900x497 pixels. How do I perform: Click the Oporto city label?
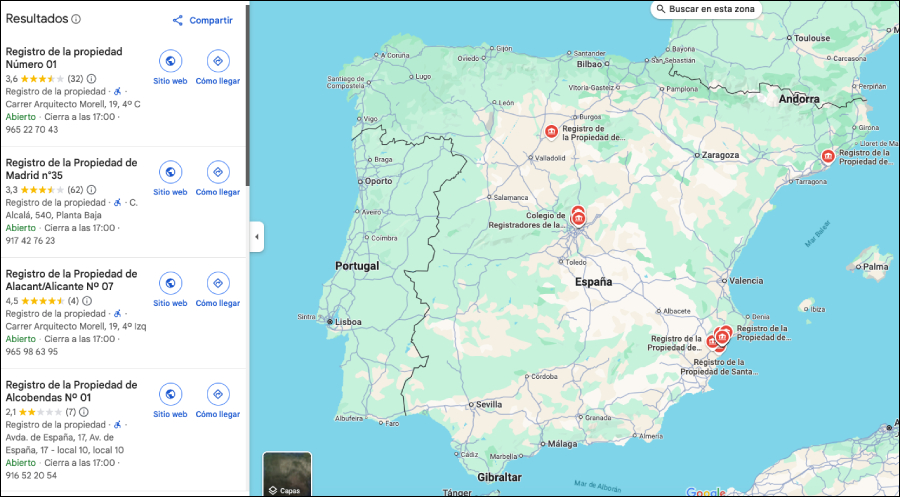(x=379, y=181)
